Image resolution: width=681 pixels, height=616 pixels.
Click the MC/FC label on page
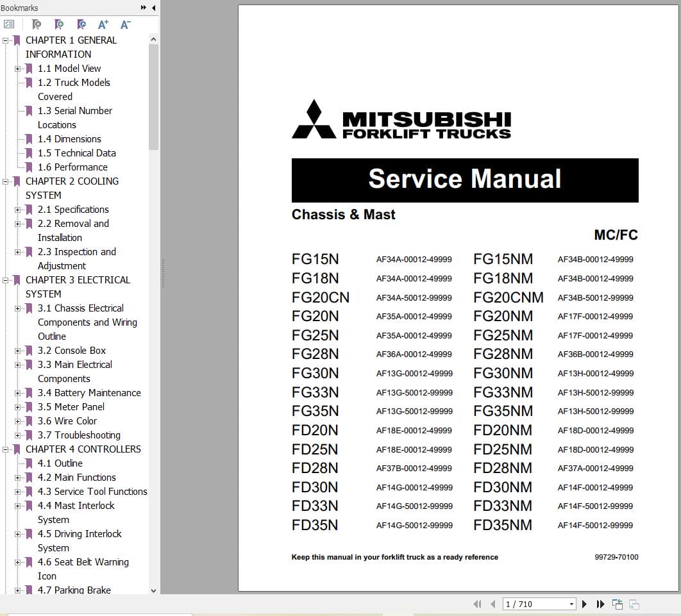616,235
